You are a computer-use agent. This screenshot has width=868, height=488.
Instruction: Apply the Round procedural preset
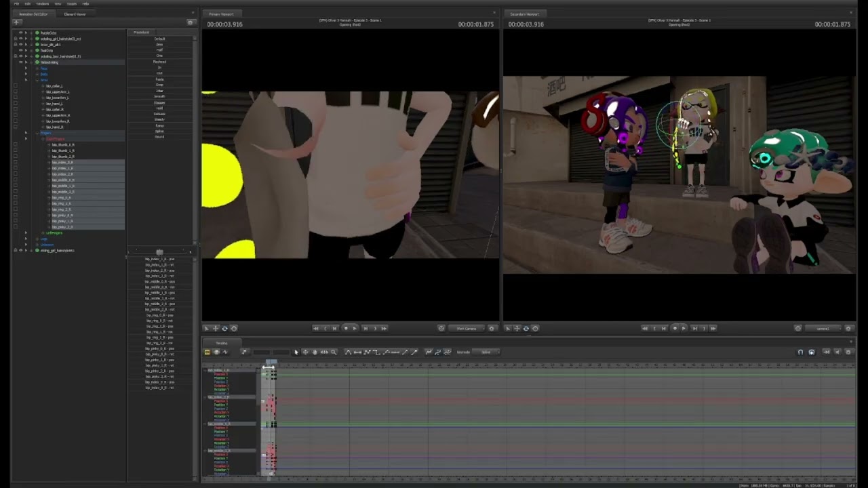point(160,137)
